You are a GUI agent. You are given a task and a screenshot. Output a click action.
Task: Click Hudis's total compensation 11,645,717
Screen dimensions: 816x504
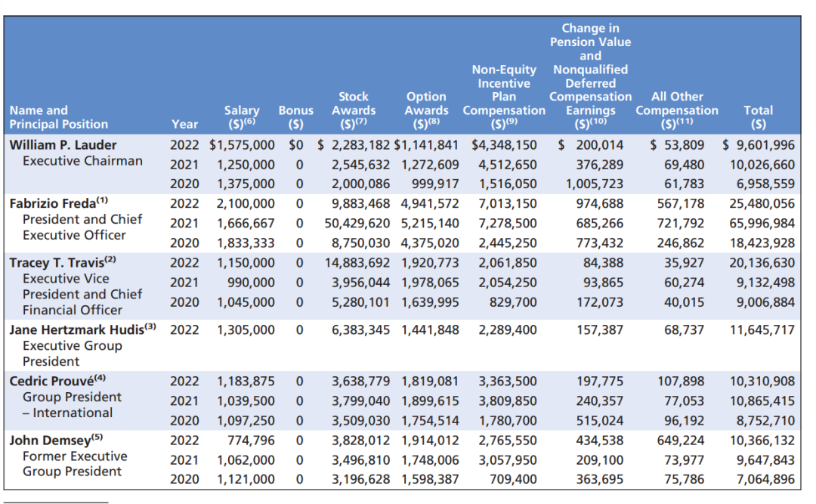762,329
